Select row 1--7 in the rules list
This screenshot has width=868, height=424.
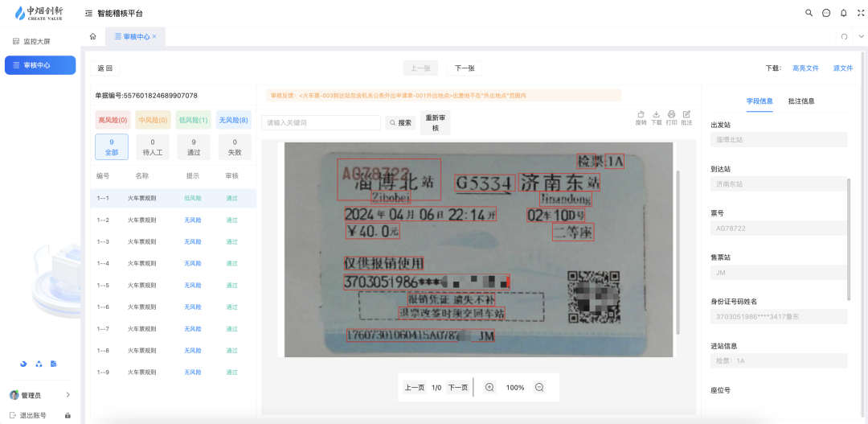[x=174, y=329]
